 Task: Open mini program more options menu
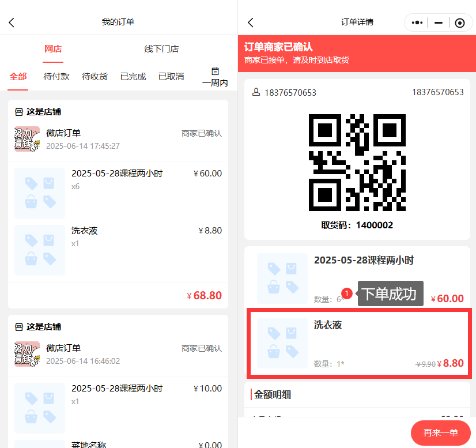pyautogui.click(x=417, y=22)
